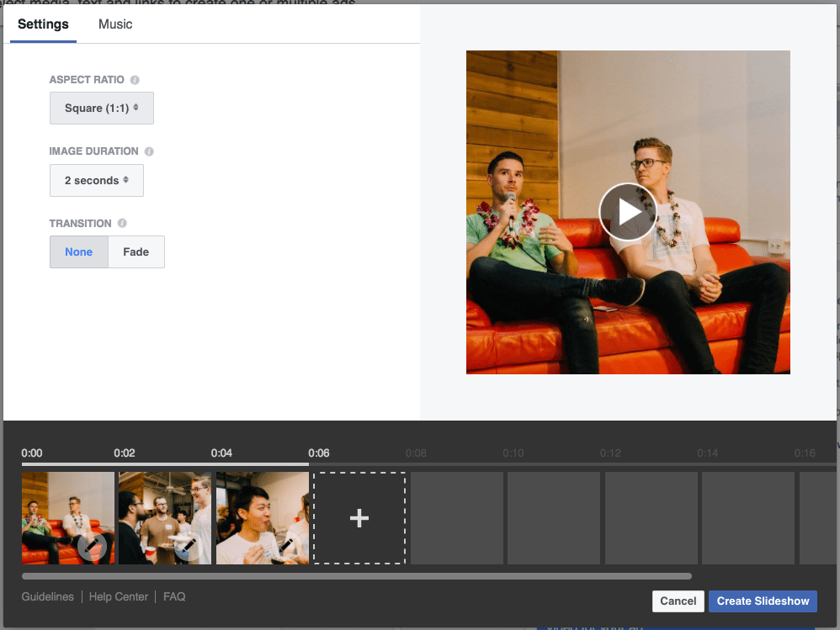Click the Image Duration info icon
Screen dimensions: 840x630
point(150,151)
